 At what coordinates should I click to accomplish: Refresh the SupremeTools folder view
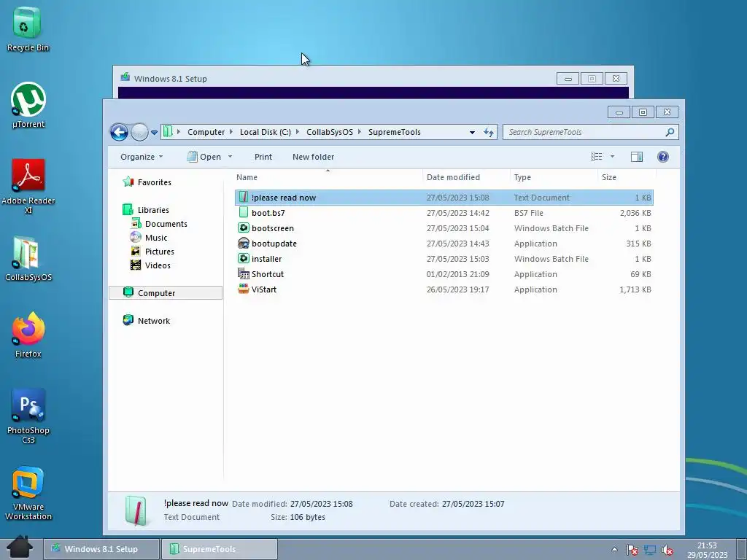click(489, 133)
